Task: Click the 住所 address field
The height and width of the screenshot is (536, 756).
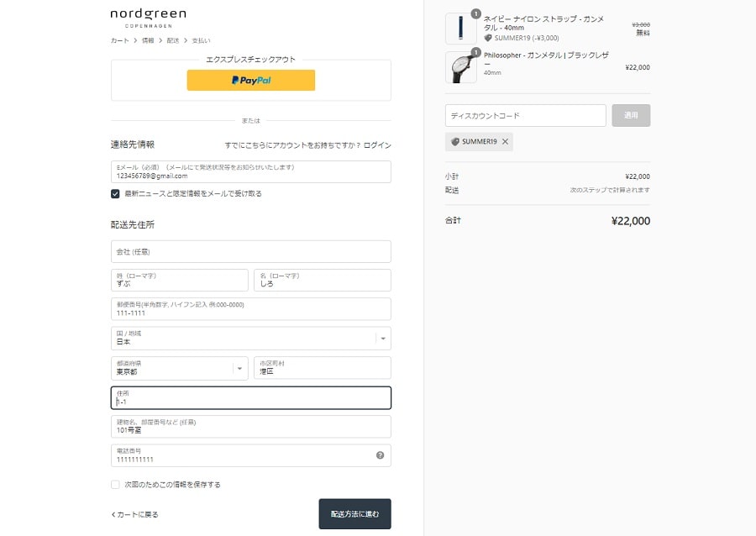Action: (x=250, y=397)
